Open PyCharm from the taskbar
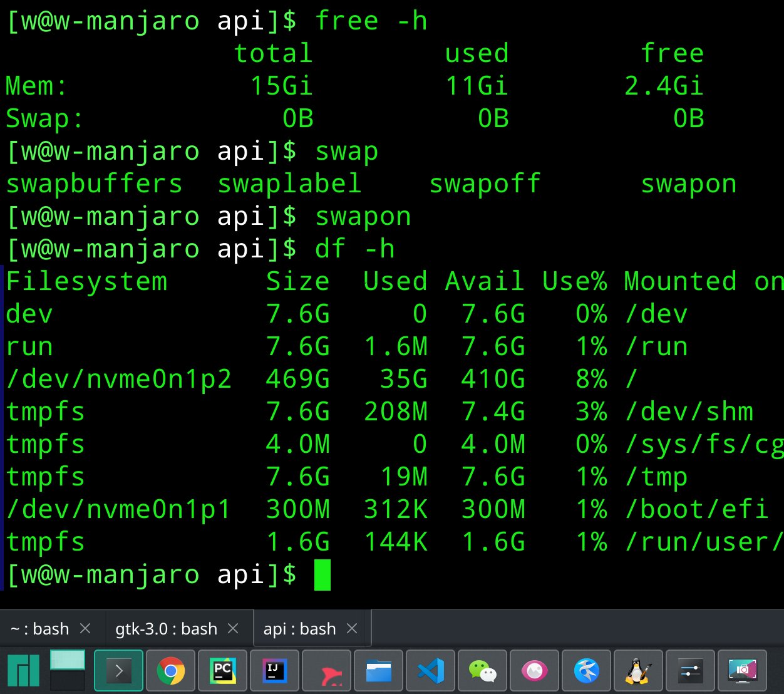This screenshot has width=784, height=694. pos(223,671)
